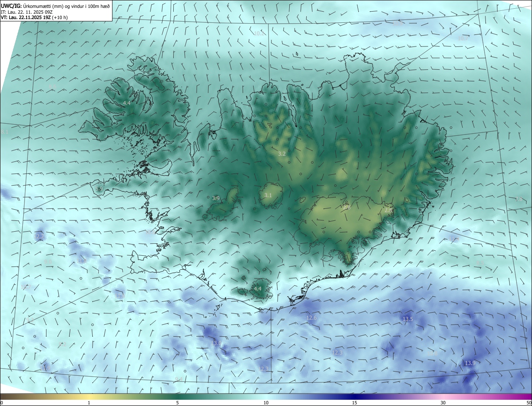Viewport: 532px width, 406px height.
Task: Click the 3.2 value in north-central Iceland
Action: coord(282,154)
